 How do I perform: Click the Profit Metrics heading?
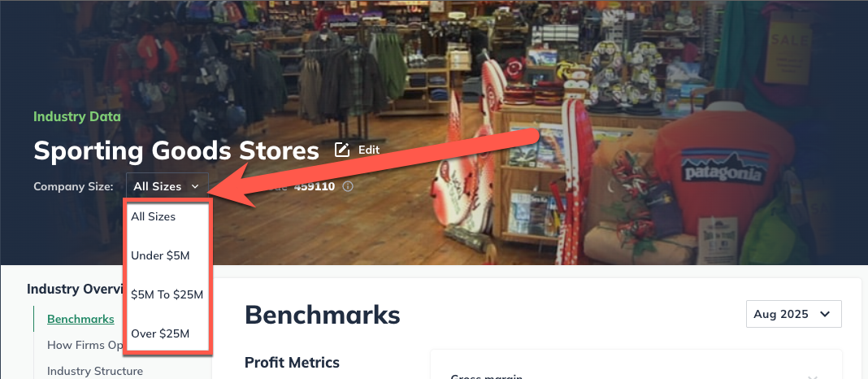[292, 363]
